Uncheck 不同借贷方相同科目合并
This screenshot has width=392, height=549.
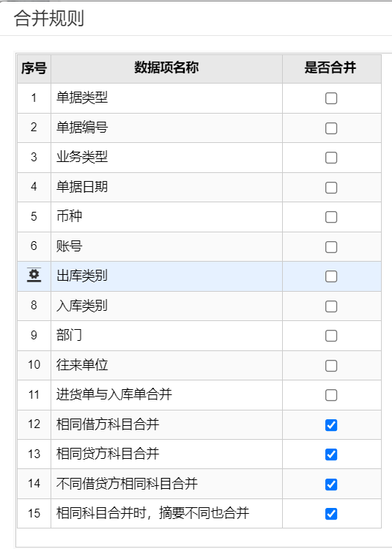pos(331,484)
